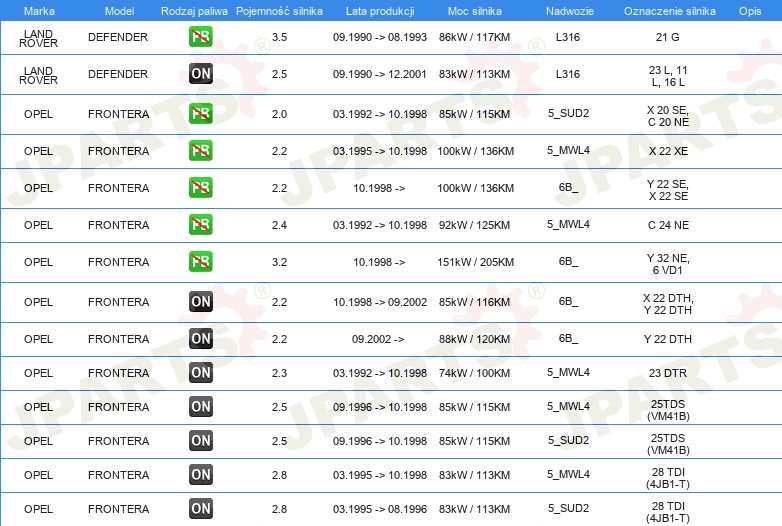Select engine capacity 2.3
This screenshot has width=782, height=526.
click(x=279, y=373)
